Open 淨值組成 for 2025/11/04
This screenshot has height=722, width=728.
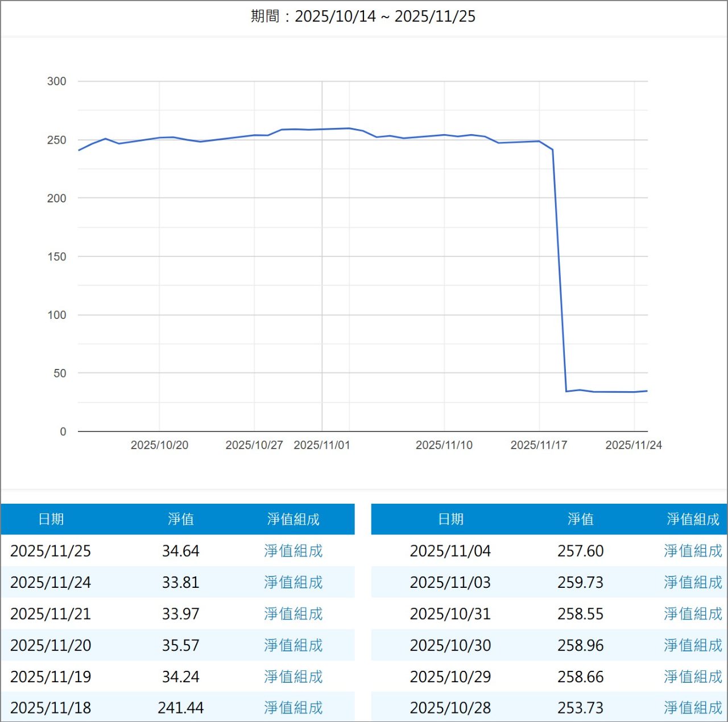pyautogui.click(x=692, y=550)
